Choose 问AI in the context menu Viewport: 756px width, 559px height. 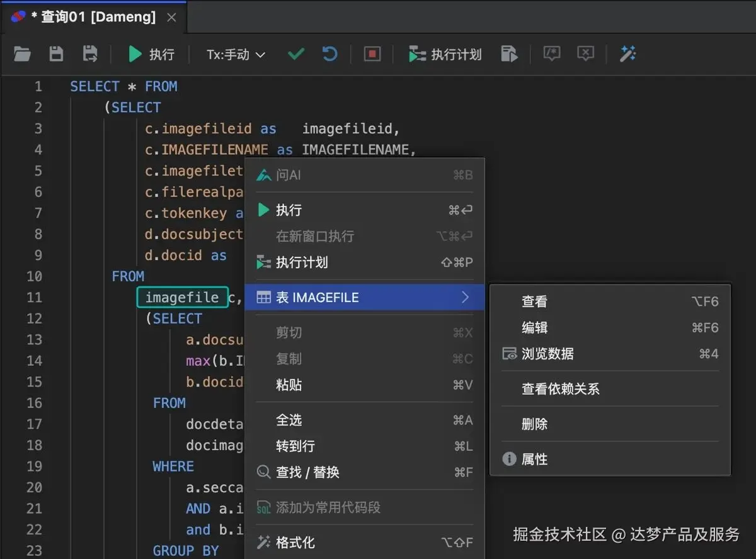pyautogui.click(x=364, y=175)
